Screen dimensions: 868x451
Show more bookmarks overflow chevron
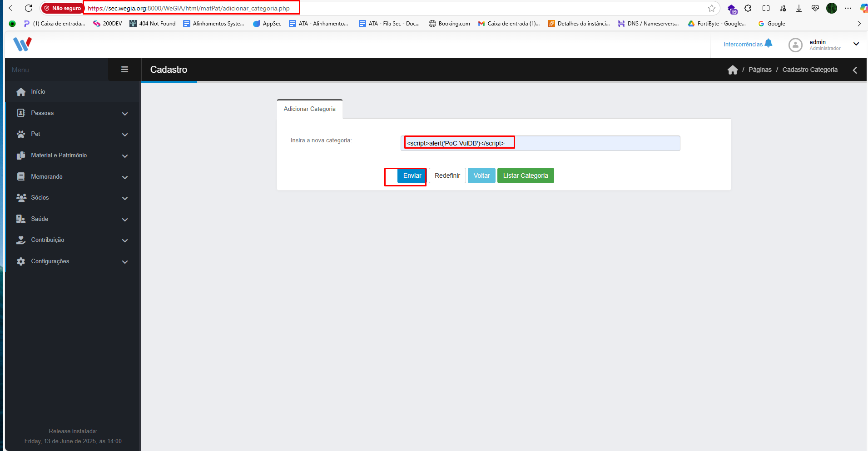(x=859, y=24)
